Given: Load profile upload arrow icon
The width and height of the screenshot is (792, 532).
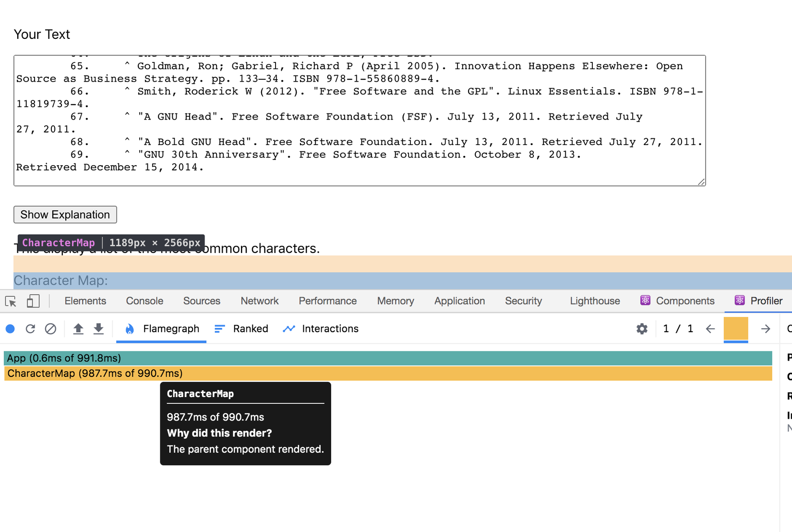Looking at the screenshot, I should click(78, 329).
